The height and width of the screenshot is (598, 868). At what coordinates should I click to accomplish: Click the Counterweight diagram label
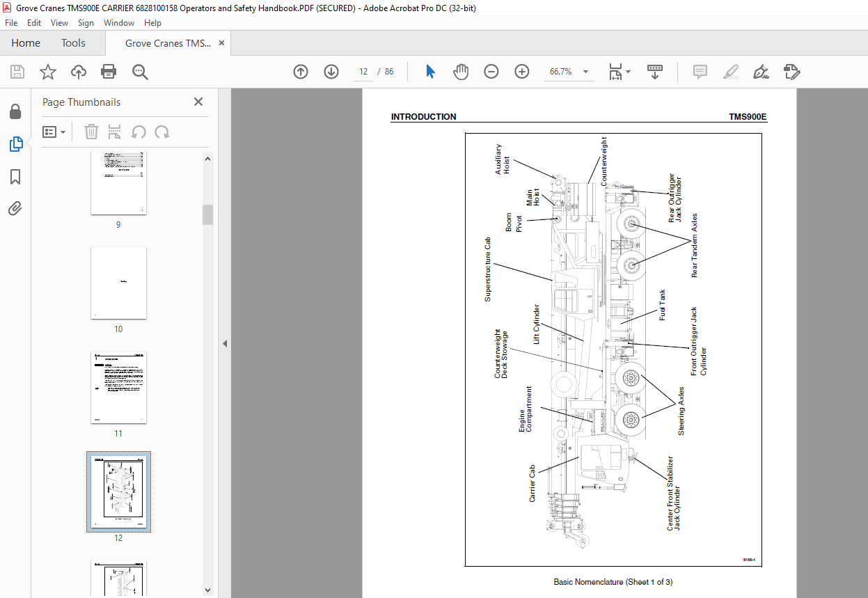point(603,161)
